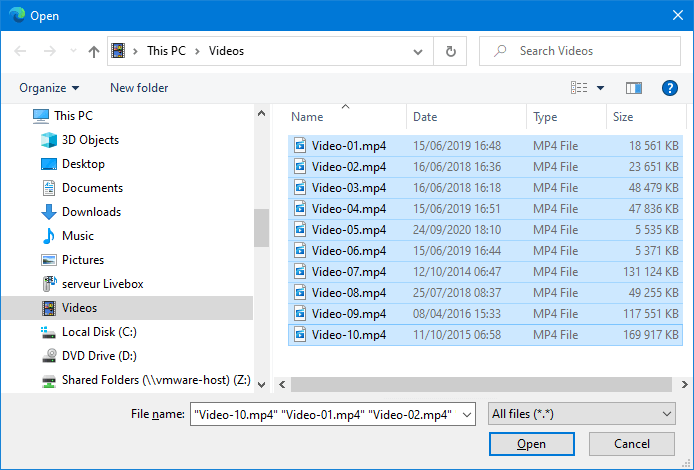
Task: Click the Video-03.mp4 file icon
Action: 300,187
